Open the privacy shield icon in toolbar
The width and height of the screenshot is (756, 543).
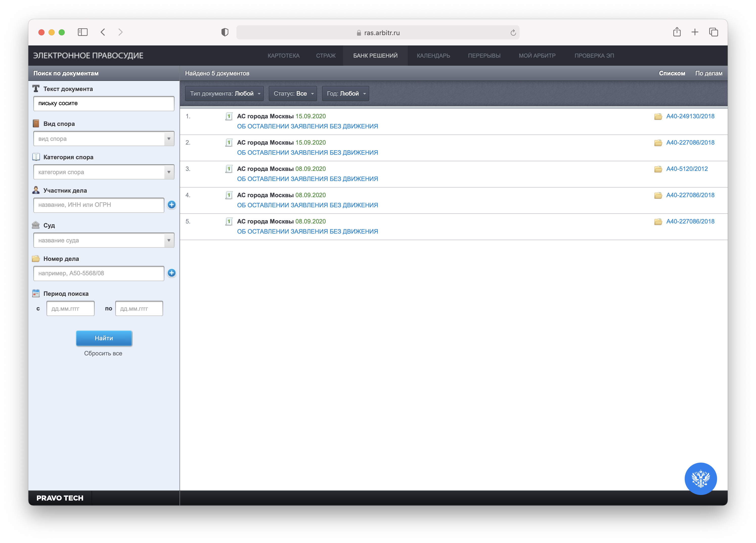(x=225, y=32)
